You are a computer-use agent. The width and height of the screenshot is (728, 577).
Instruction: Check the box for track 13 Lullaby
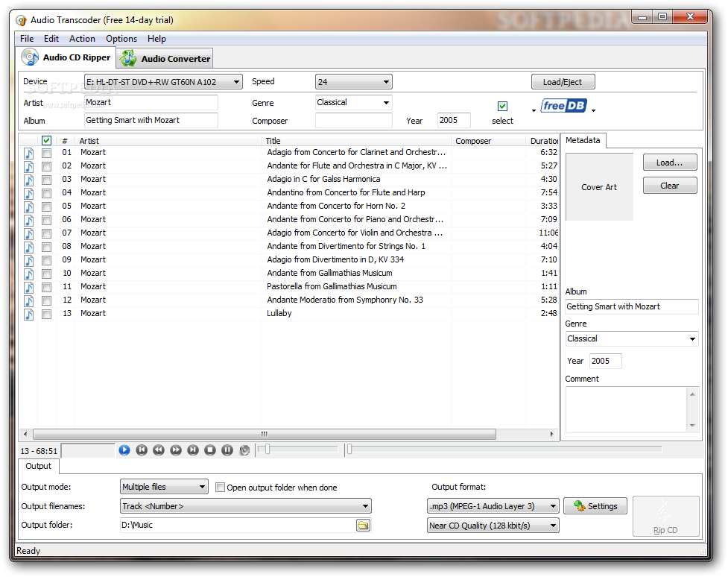(x=46, y=315)
